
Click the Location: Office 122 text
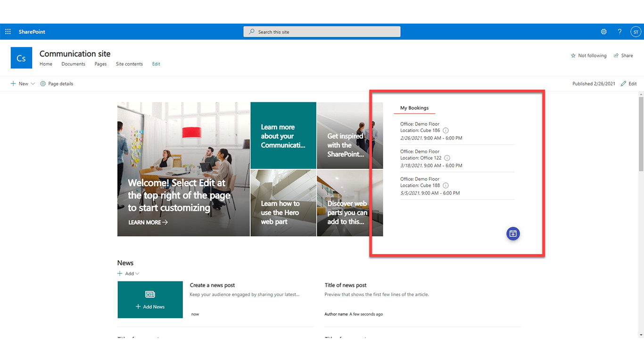(421, 158)
